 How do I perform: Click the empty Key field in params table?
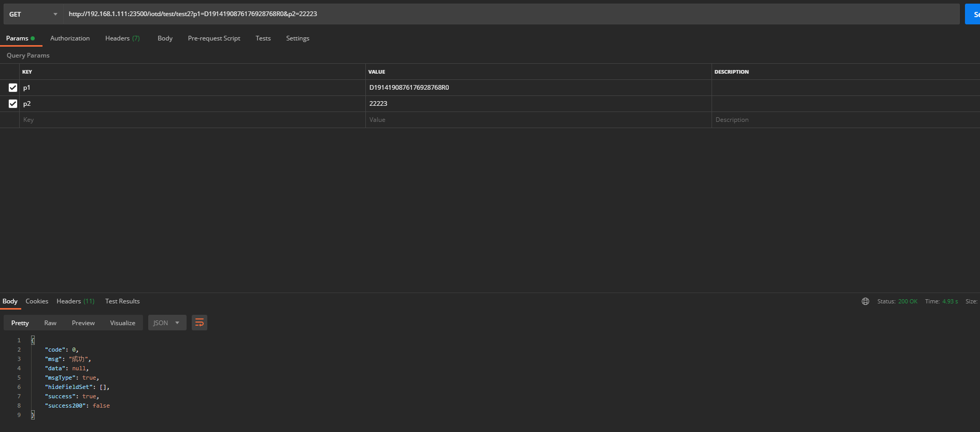192,120
